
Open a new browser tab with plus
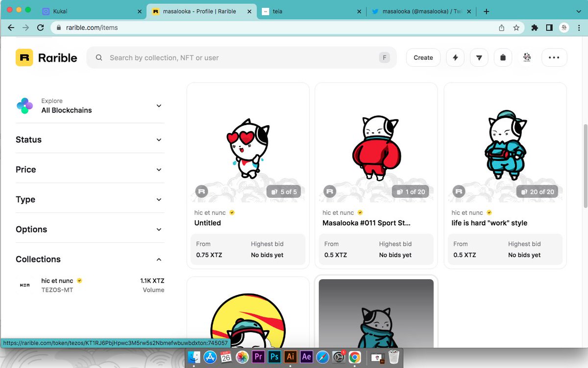coord(486,11)
